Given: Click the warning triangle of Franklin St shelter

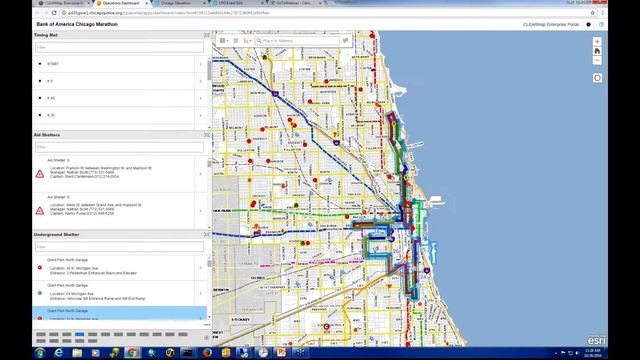Looking at the screenshot, I should (40, 174).
